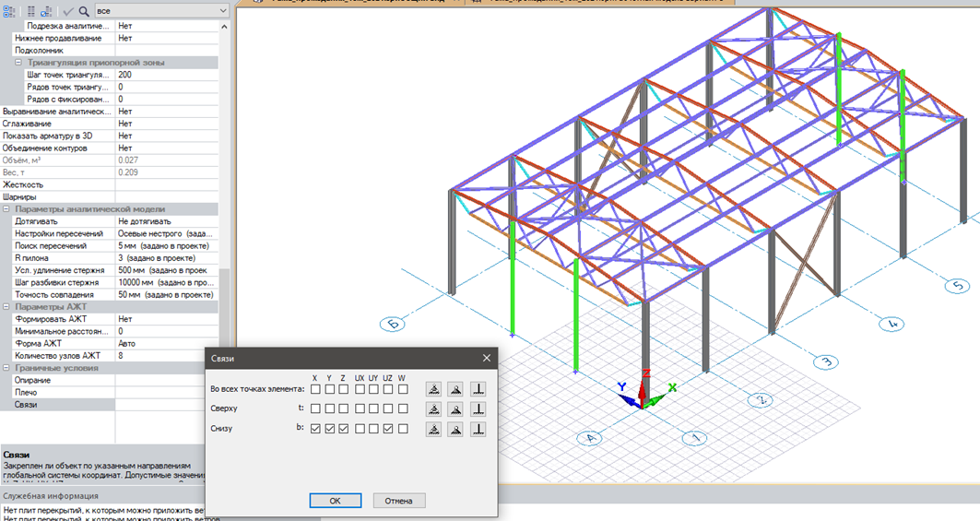This screenshot has height=521, width=980.
Task: Open the magnifier search in properties toolbar
Action: [x=84, y=11]
